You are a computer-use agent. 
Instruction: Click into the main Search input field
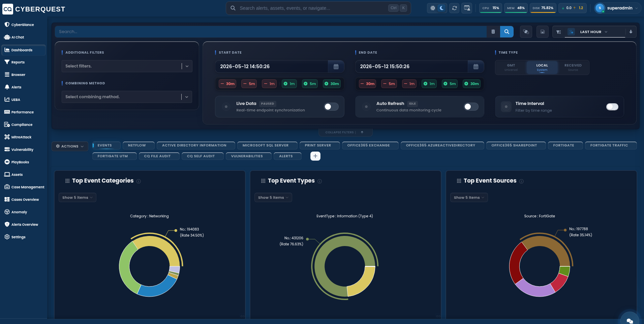(271, 32)
